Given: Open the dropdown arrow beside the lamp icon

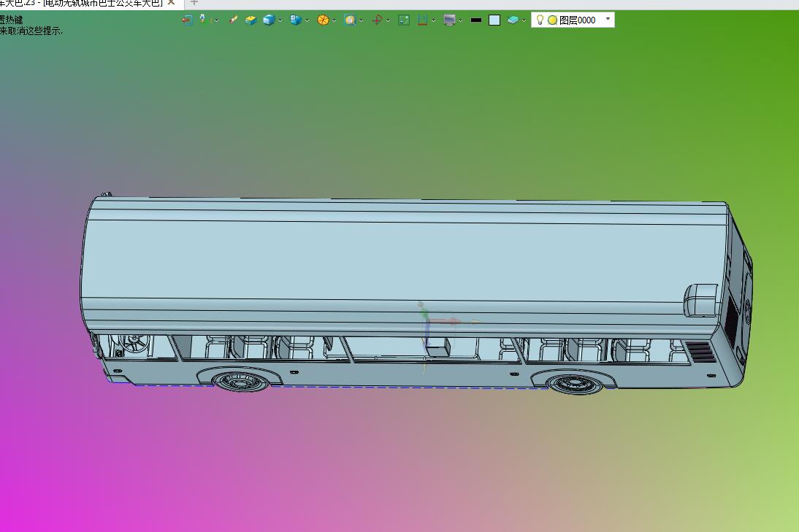Looking at the screenshot, I should [217, 20].
